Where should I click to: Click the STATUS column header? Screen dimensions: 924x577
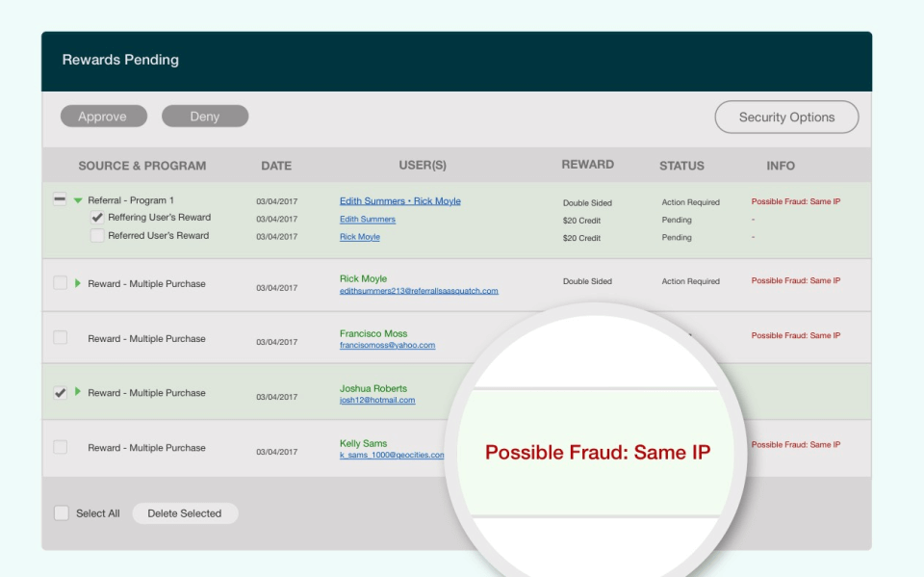[681, 166]
